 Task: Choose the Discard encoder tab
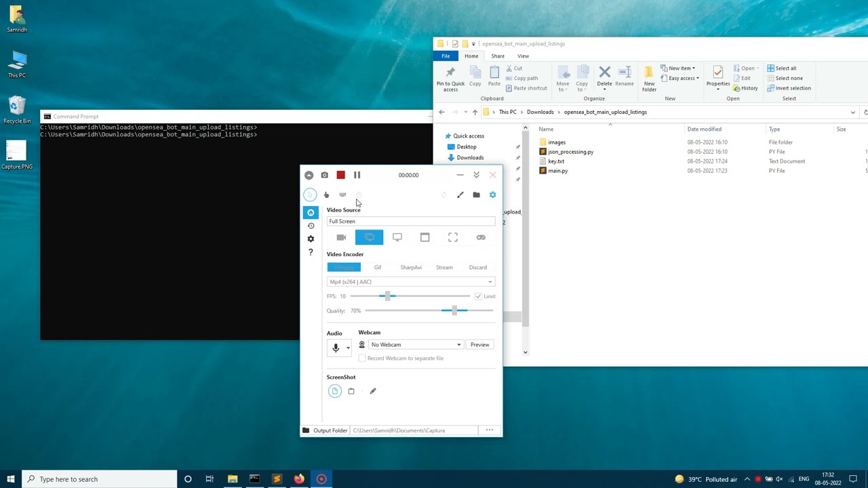point(478,267)
